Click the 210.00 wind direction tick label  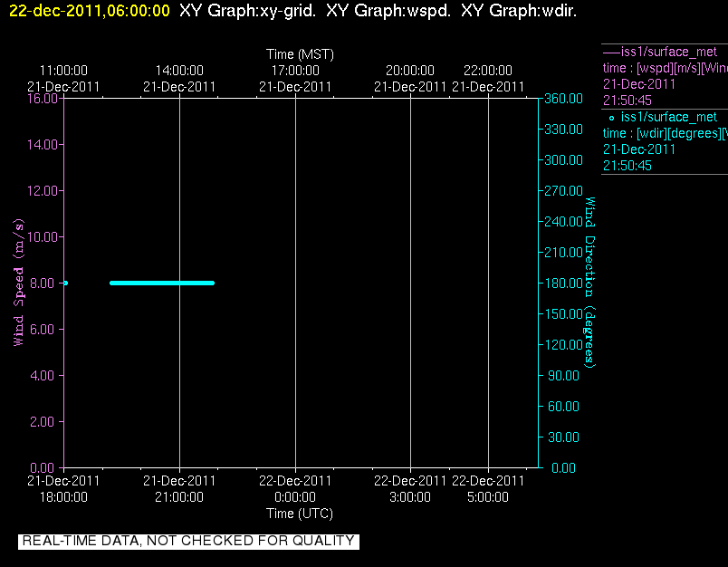[563, 252]
